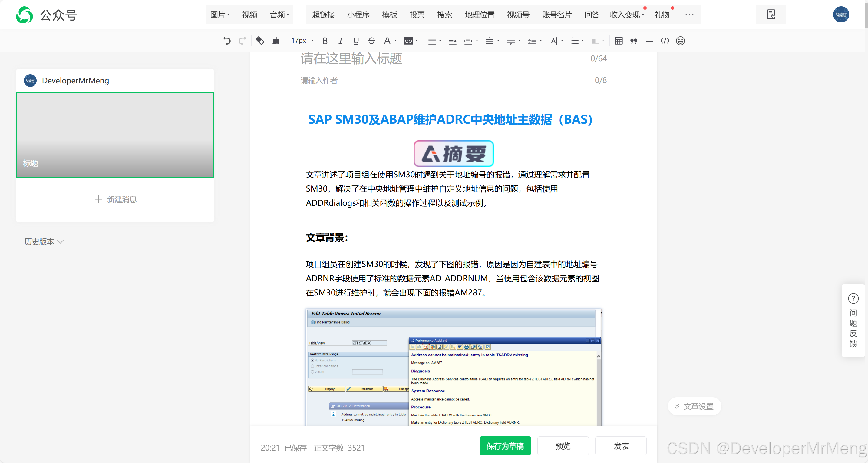Open the emoji picker icon
The image size is (868, 463).
point(680,41)
